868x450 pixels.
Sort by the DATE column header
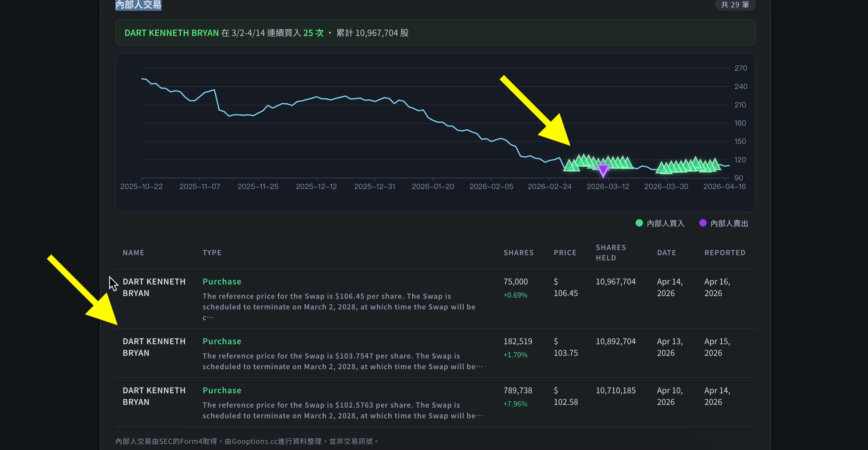pyautogui.click(x=666, y=253)
